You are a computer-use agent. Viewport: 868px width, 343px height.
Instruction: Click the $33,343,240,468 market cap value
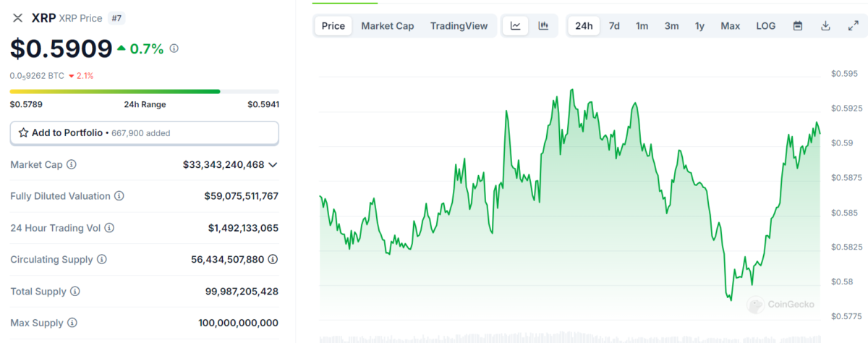[224, 165]
